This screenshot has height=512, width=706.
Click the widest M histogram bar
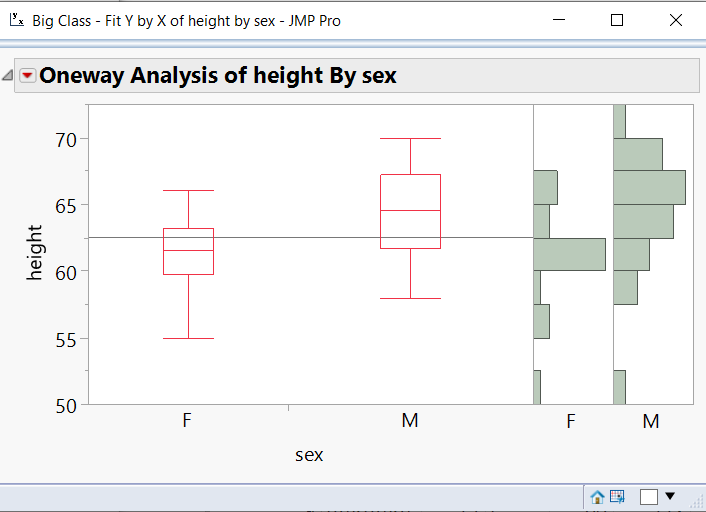[x=649, y=187]
